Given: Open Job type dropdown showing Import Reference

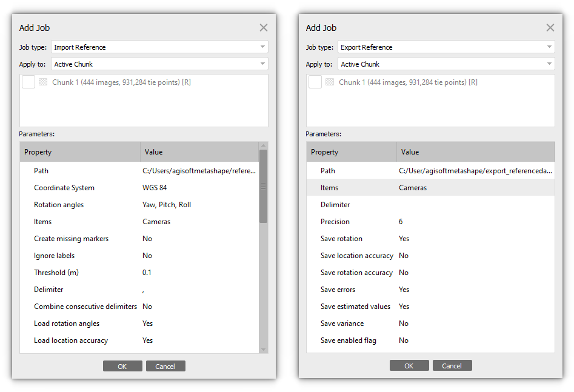Looking at the screenshot, I should coord(159,47).
